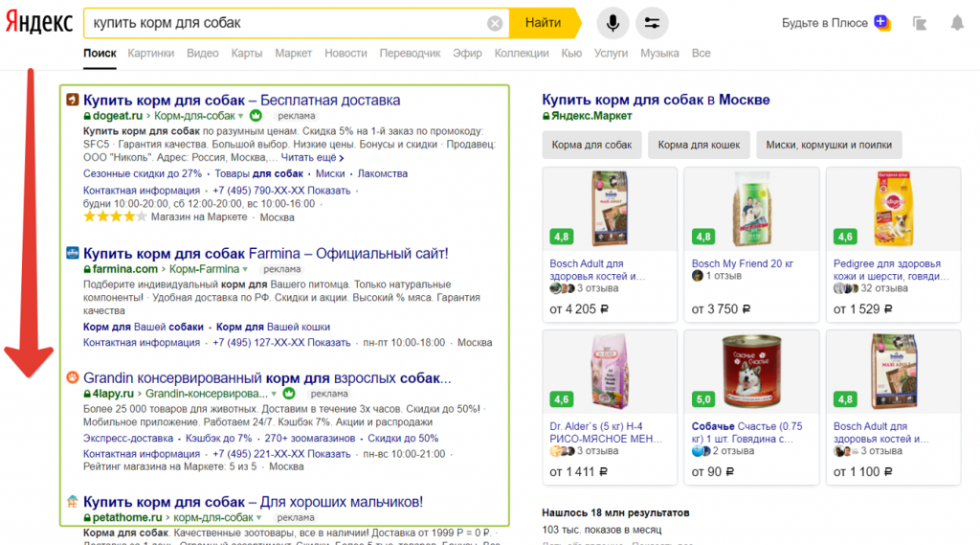Click the Yandex logo
This screenshot has height=545, width=980.
[x=39, y=23]
